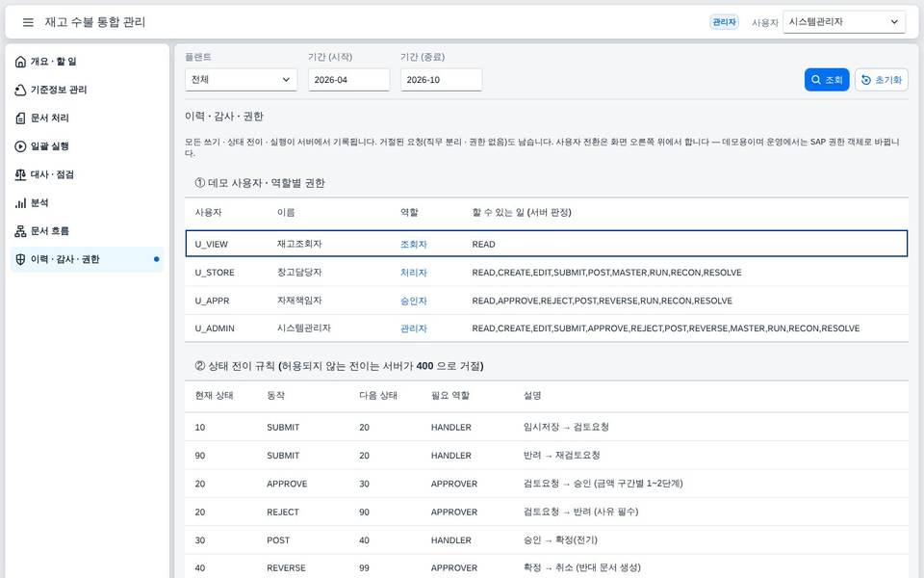Click the home icon beside 개요 · 할 일
Screen dimensions: 924x578
coord(20,62)
